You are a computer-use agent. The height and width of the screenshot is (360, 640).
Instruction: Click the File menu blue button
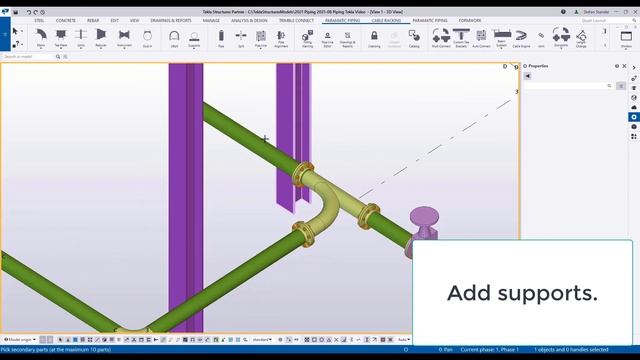[x=5, y=34]
